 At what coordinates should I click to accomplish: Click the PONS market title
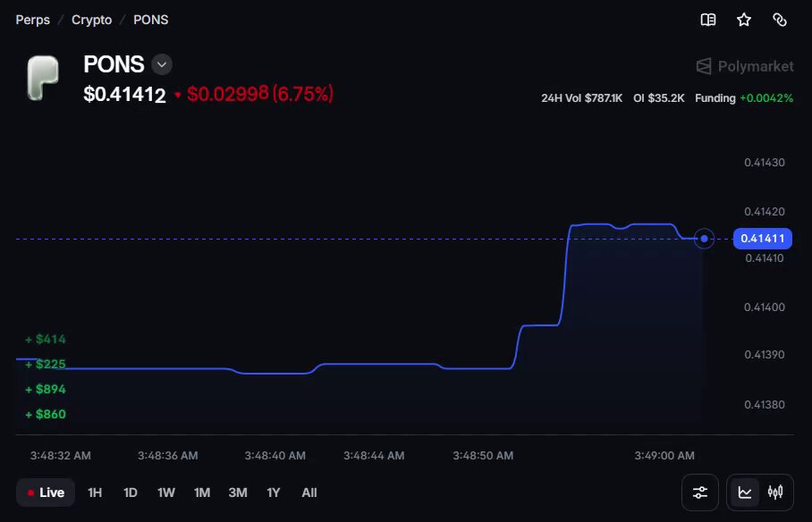click(114, 64)
